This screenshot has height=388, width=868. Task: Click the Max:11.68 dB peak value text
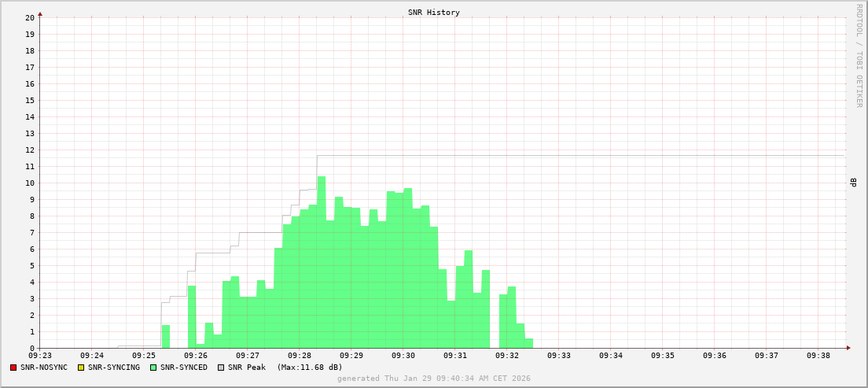pos(310,368)
